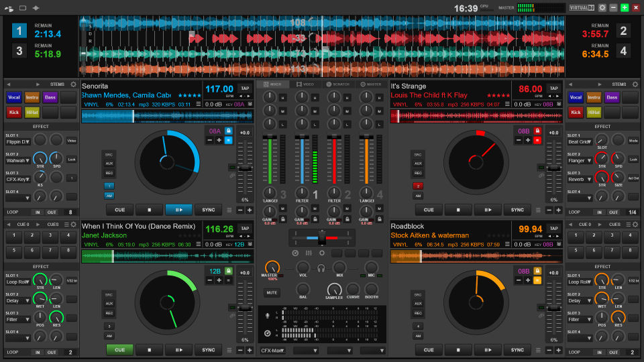The image size is (644, 362).
Task: Open the deck 2 stems settings gear
Action: (x=635, y=84)
